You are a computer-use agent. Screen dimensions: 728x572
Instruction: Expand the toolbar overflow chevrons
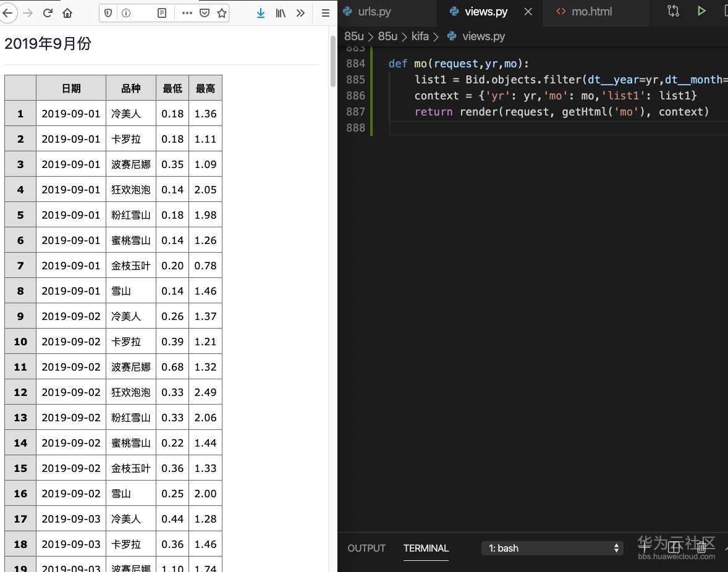(x=300, y=13)
